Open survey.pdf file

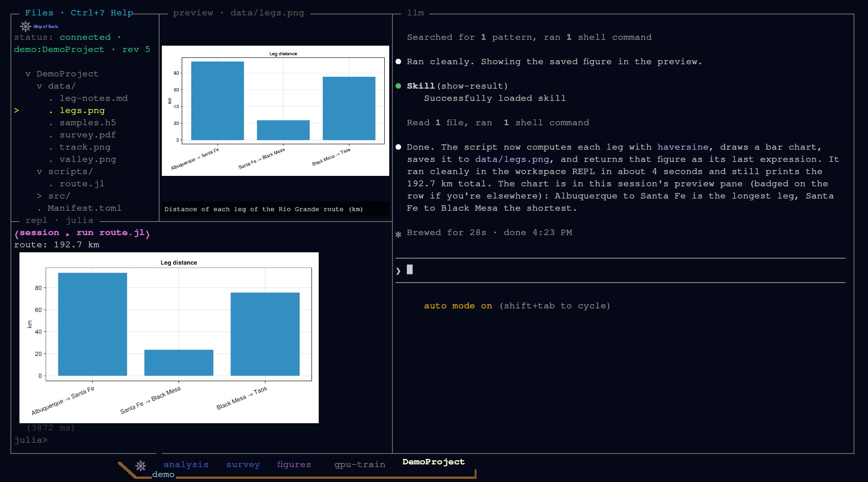[88, 135]
